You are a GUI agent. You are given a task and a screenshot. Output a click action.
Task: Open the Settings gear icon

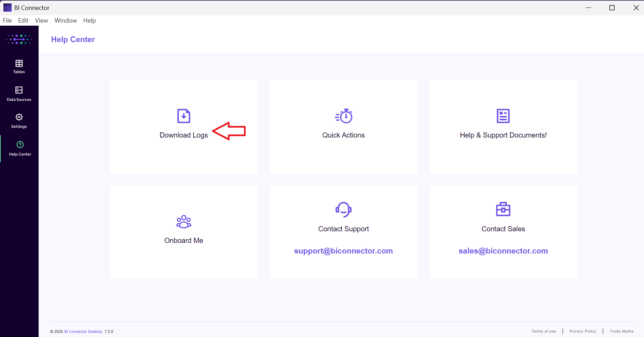[19, 117]
